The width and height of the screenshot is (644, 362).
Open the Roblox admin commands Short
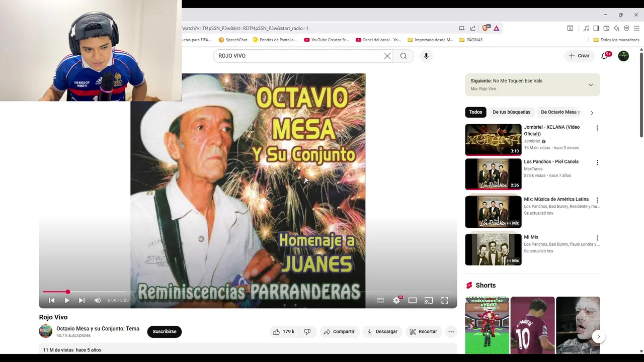[x=487, y=325]
